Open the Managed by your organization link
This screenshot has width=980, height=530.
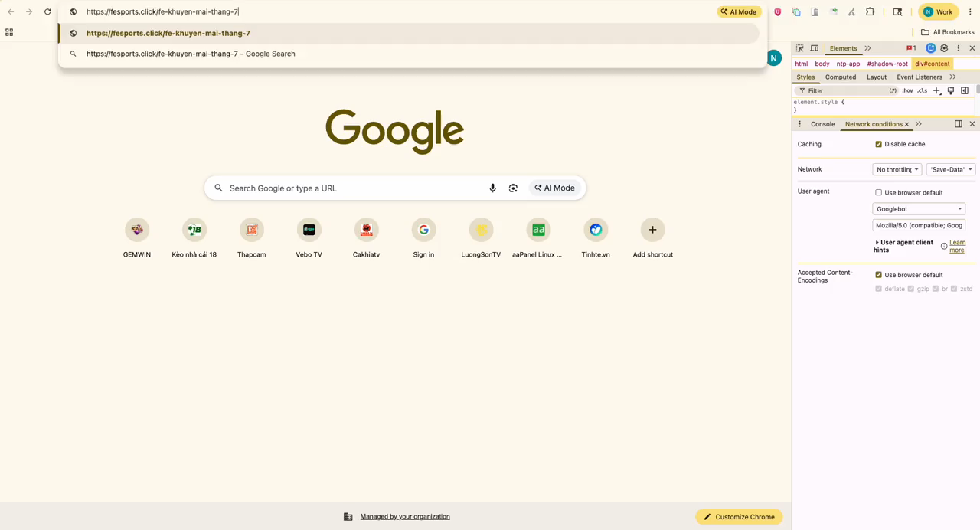tap(405, 516)
